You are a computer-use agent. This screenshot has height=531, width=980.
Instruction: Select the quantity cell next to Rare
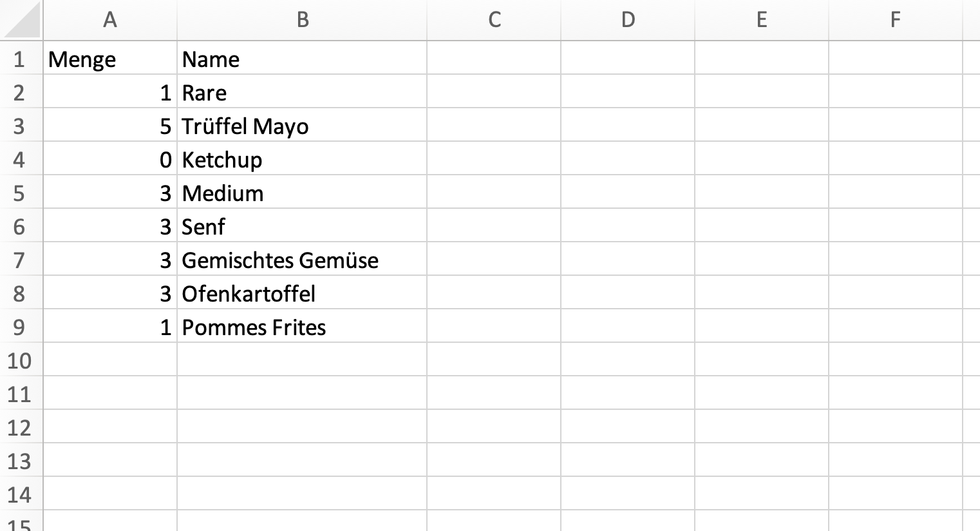pyautogui.click(x=110, y=92)
